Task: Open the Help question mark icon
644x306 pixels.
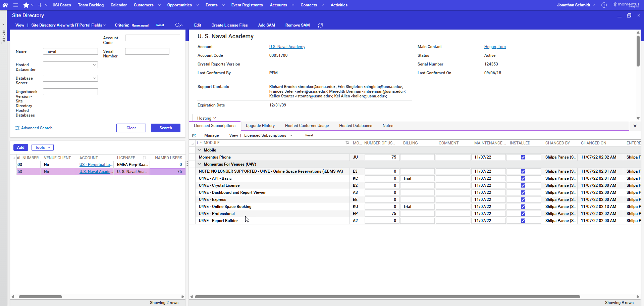Action: (604, 5)
